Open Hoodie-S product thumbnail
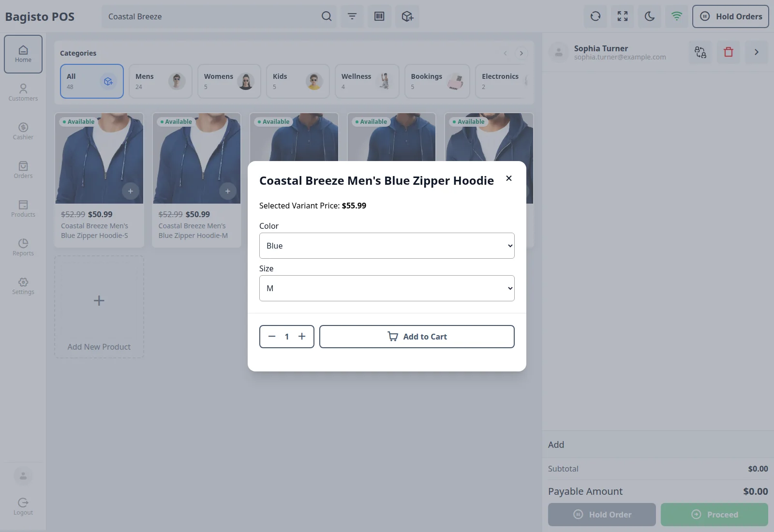 point(99,158)
